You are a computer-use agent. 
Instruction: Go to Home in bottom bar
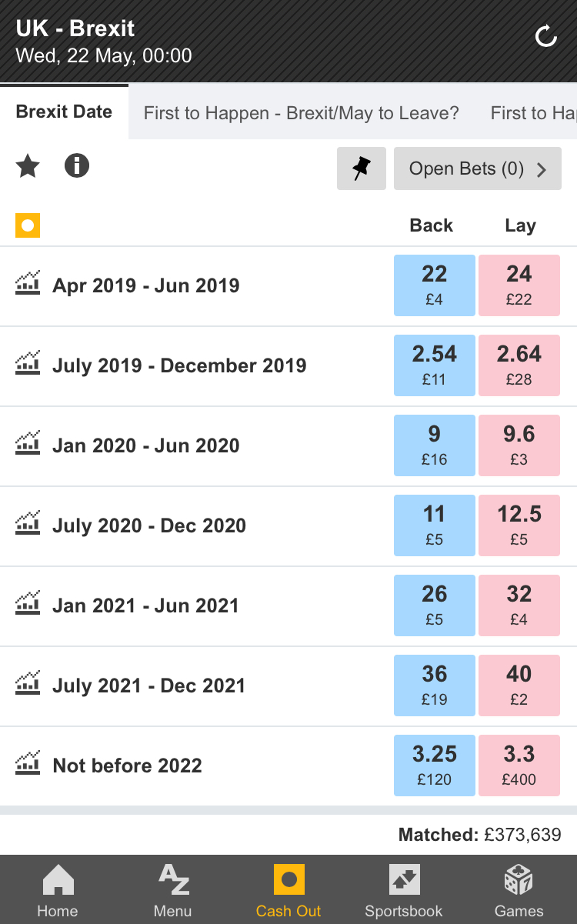click(58, 891)
